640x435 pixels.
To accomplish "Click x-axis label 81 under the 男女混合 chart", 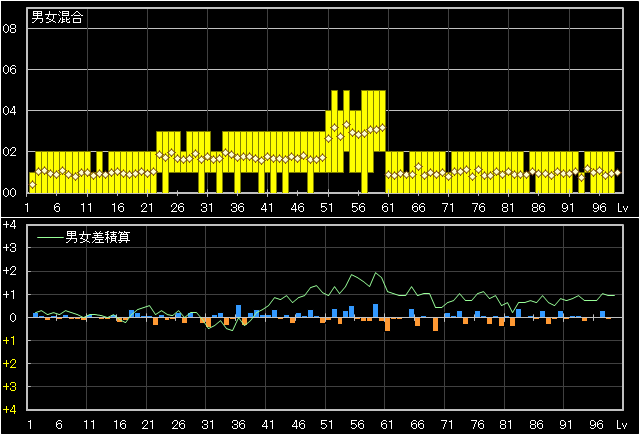I will tap(508, 208).
